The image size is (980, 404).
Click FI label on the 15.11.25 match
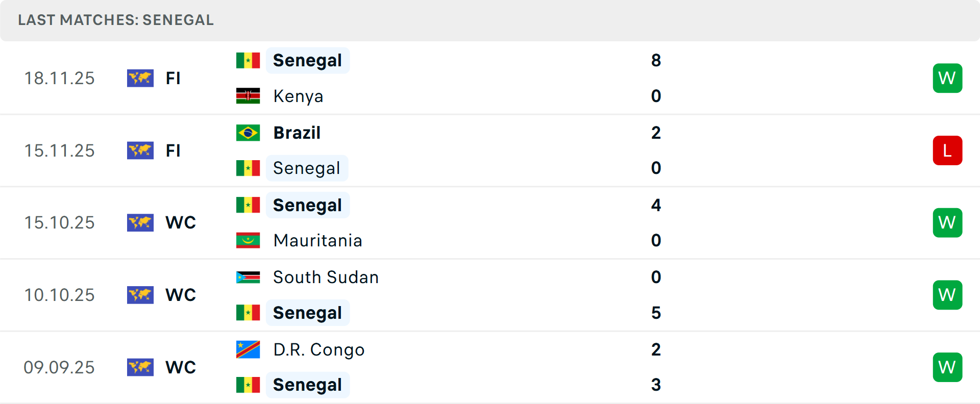click(x=173, y=150)
